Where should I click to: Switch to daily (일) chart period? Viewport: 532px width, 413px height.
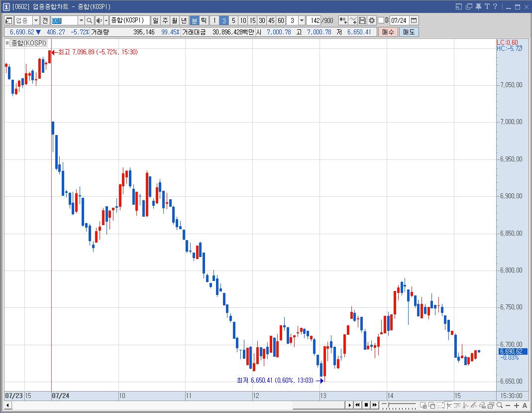pyautogui.click(x=155, y=20)
